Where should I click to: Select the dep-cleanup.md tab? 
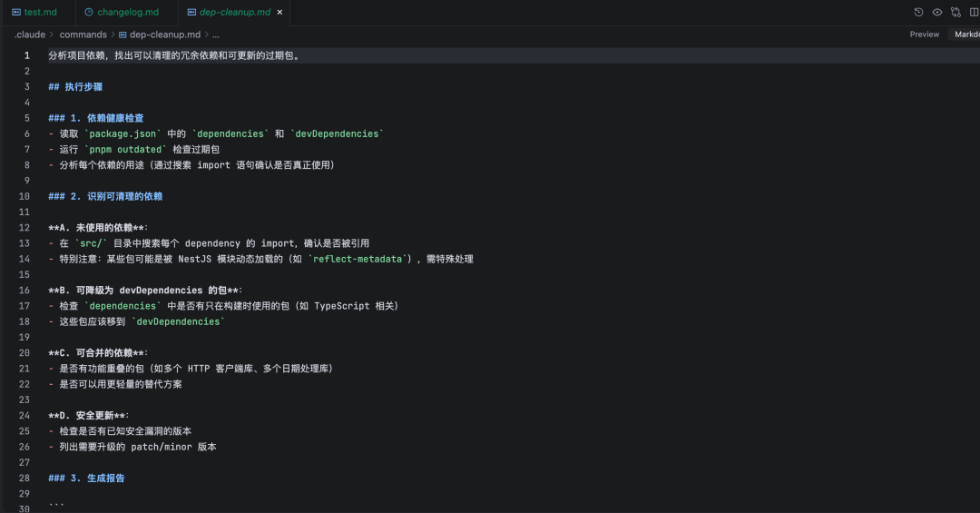234,12
